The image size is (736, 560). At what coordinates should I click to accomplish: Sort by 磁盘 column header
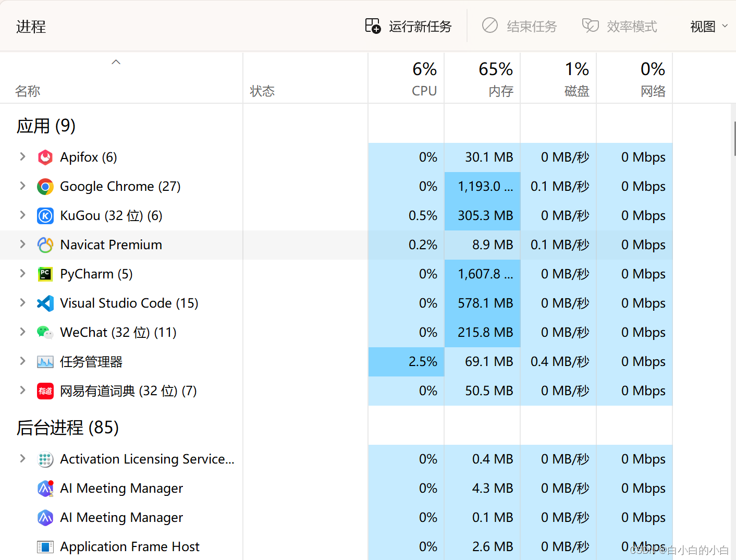click(x=558, y=78)
